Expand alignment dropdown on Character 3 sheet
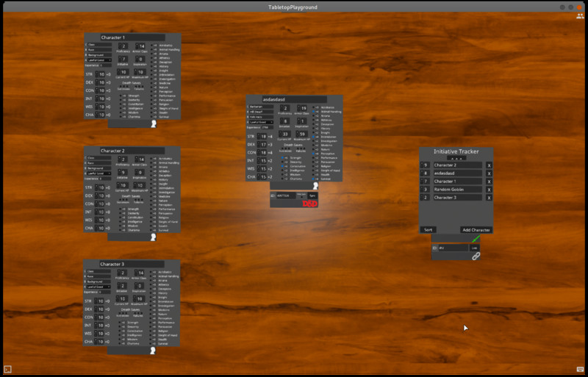The width and height of the screenshot is (588, 377). pyautogui.click(x=98, y=287)
